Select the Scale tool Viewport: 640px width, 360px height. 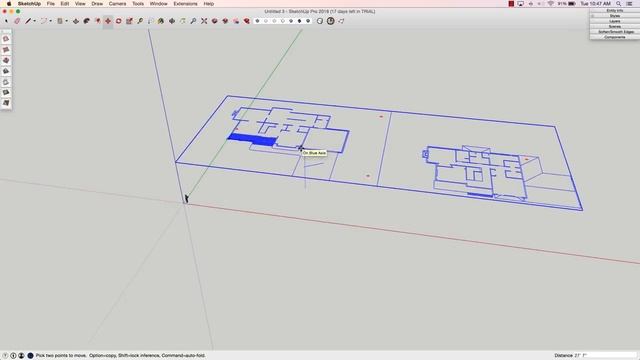(129, 21)
